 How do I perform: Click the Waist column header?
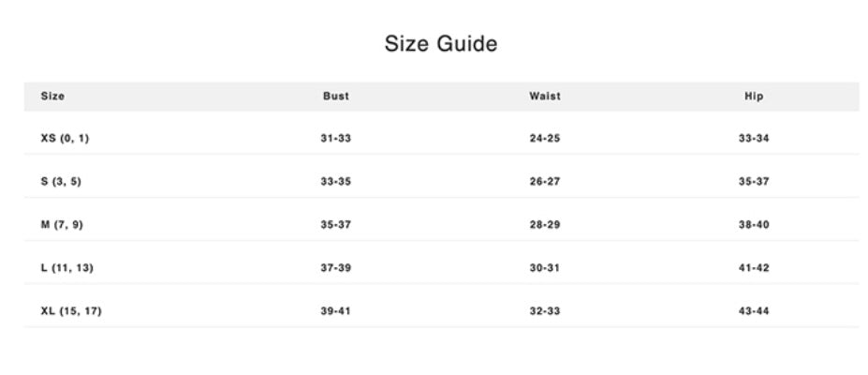point(544,96)
